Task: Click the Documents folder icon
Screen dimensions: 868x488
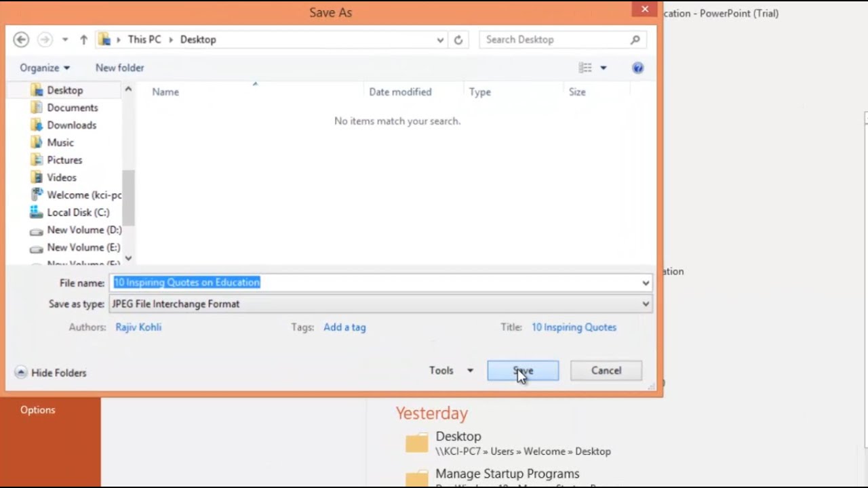Action: [37, 108]
